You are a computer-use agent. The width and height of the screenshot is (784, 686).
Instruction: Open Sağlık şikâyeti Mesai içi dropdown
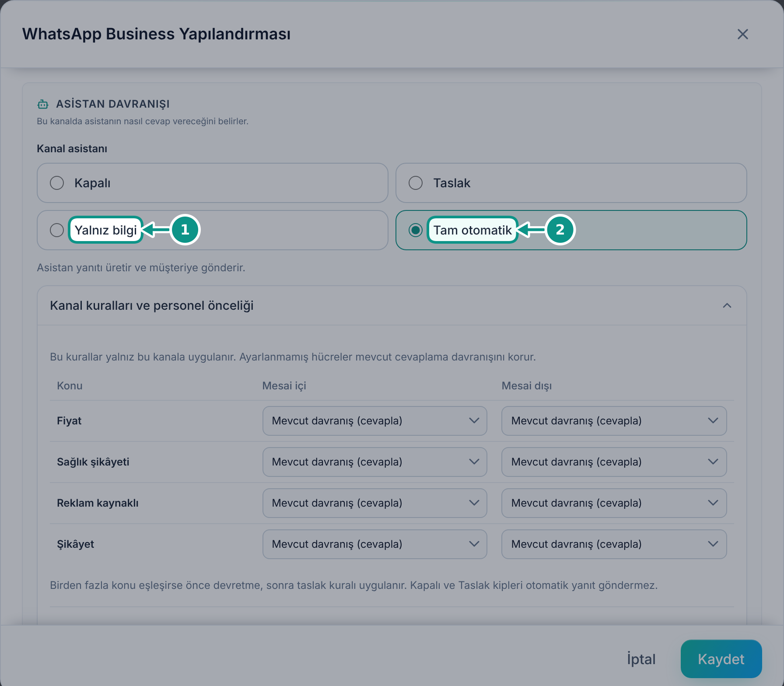point(374,462)
